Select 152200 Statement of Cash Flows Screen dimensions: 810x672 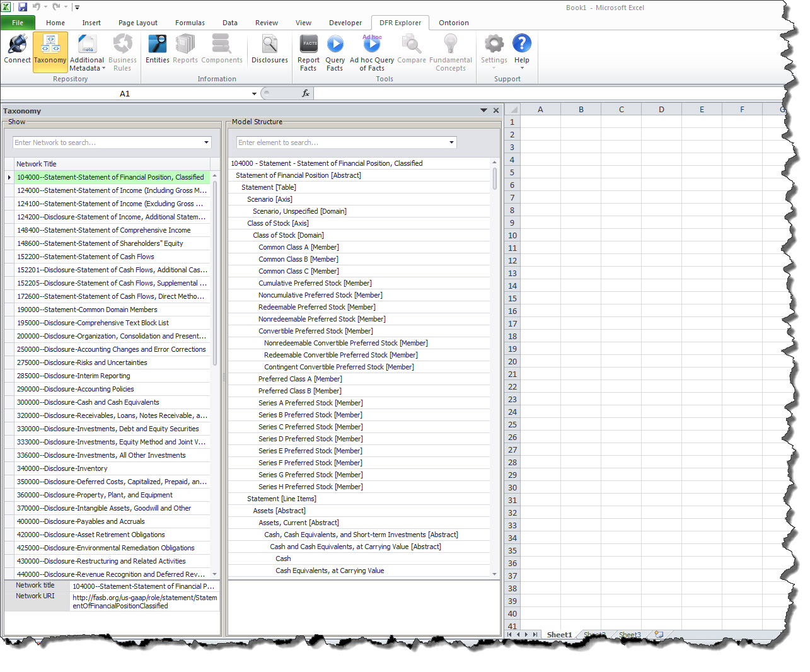(x=112, y=257)
